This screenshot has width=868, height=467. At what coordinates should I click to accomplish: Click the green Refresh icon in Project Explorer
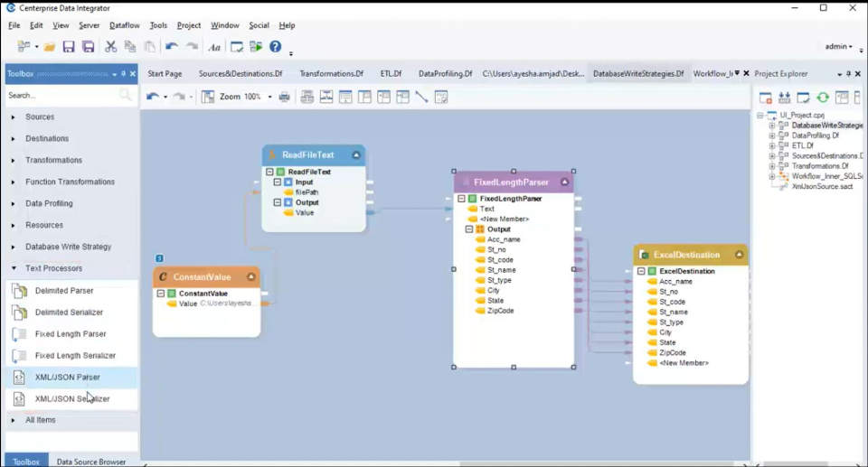[x=823, y=98]
